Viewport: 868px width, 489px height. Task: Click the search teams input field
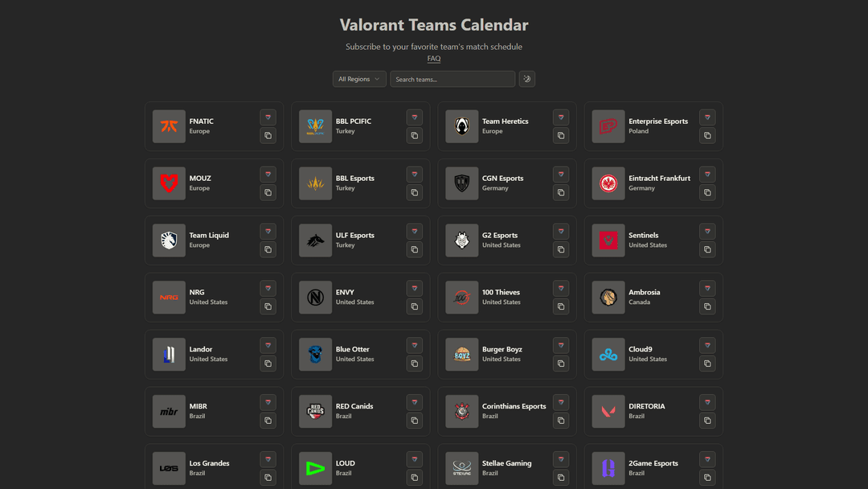point(452,79)
